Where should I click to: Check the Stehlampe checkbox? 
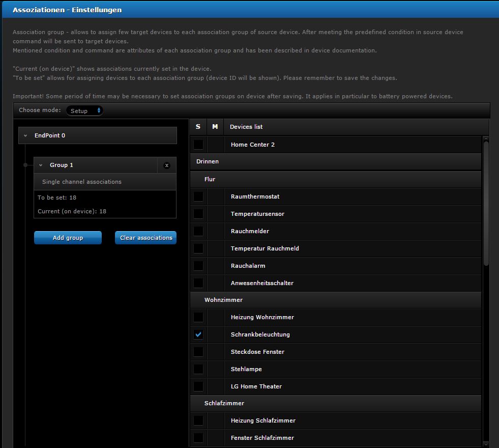click(x=198, y=369)
